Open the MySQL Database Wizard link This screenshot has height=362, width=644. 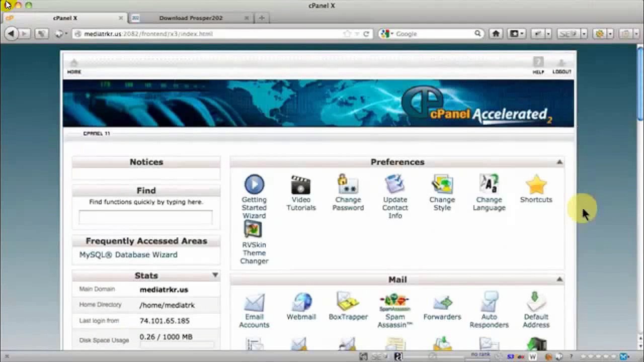[x=128, y=255]
